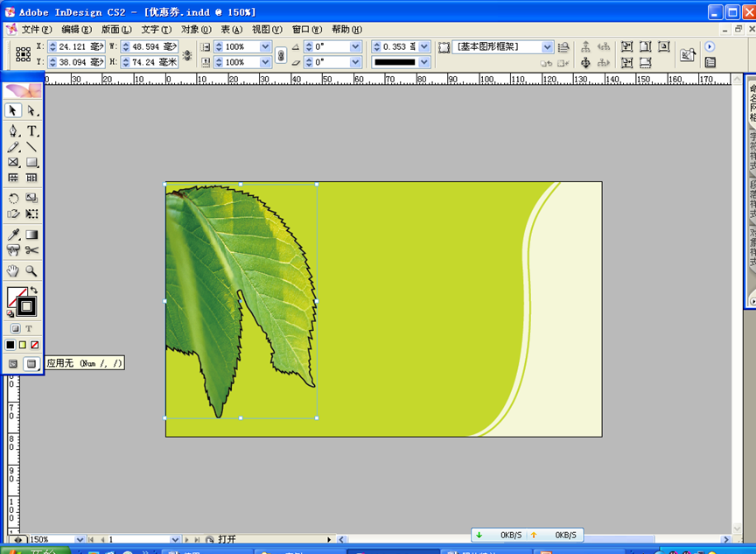Select the Pen tool

[x=13, y=131]
